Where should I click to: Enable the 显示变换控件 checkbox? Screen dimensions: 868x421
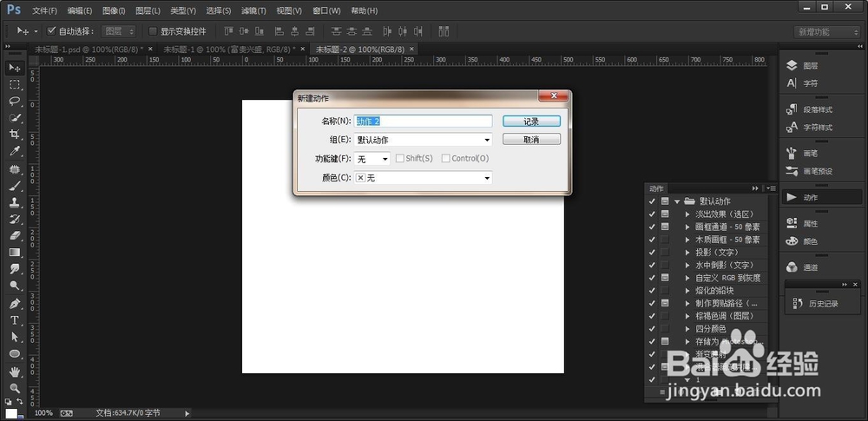[154, 31]
